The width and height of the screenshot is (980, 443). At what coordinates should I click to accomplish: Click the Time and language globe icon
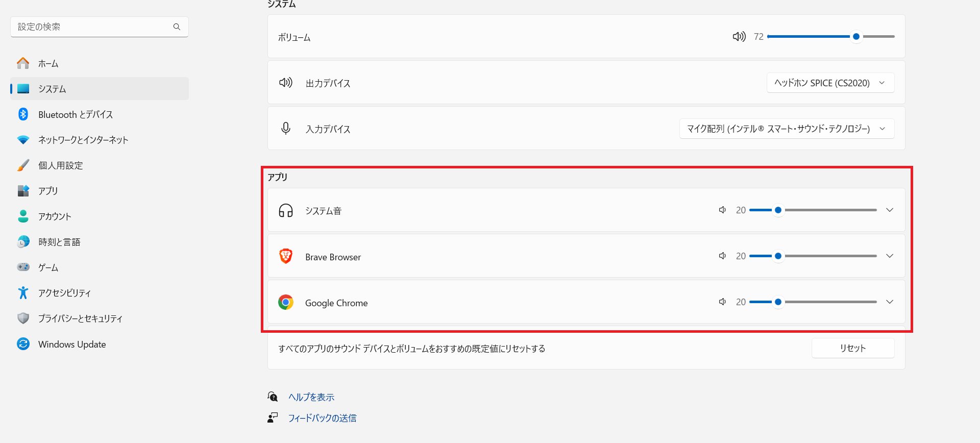[23, 242]
